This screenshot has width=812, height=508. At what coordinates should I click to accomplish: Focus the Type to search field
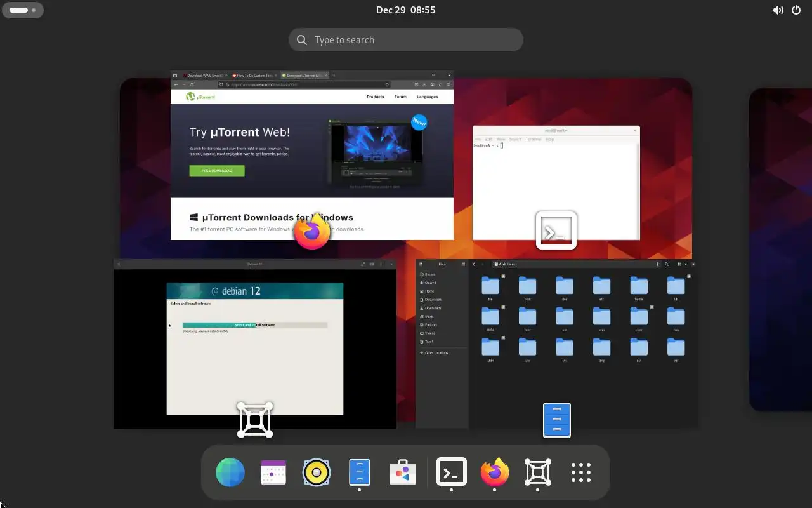click(406, 39)
